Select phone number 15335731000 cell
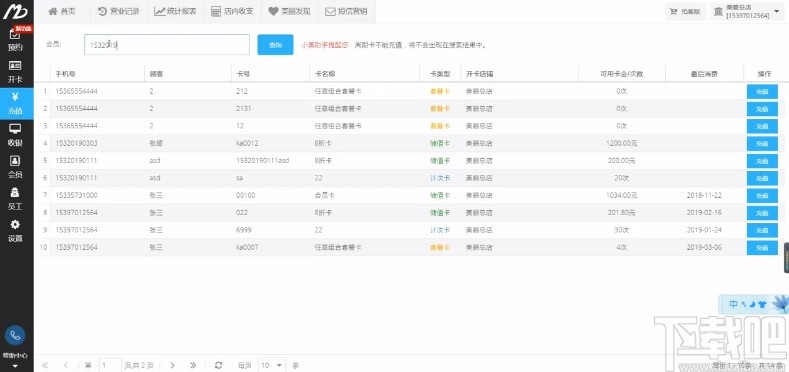The image size is (789, 372). [76, 195]
